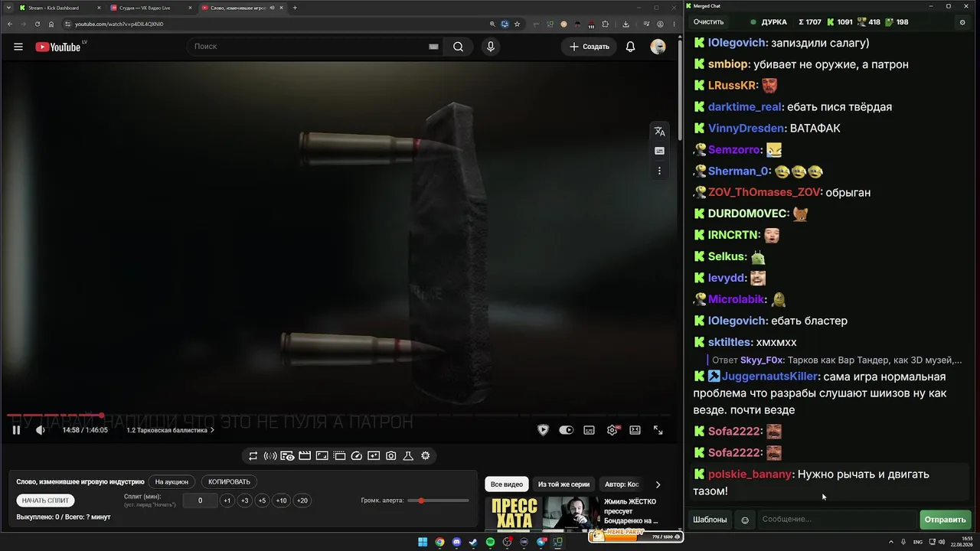Viewport: 980px width, 551px height.
Task: Start voice search with the microphone
Action: [x=491, y=47]
